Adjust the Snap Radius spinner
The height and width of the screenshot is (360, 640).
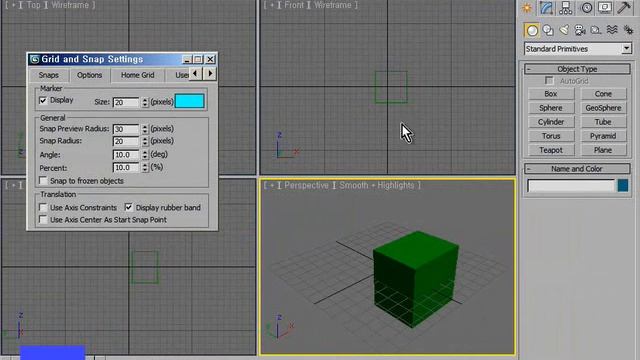(145, 141)
